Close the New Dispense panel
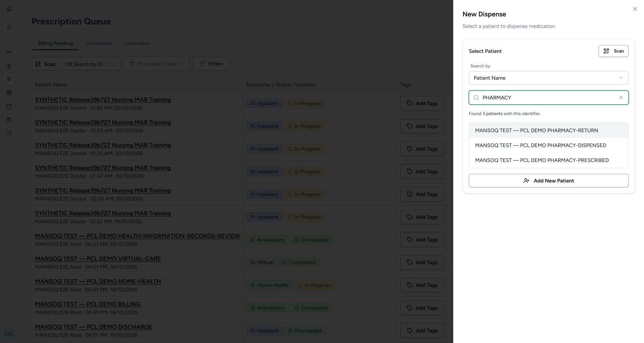The image size is (644, 343). 635,9
